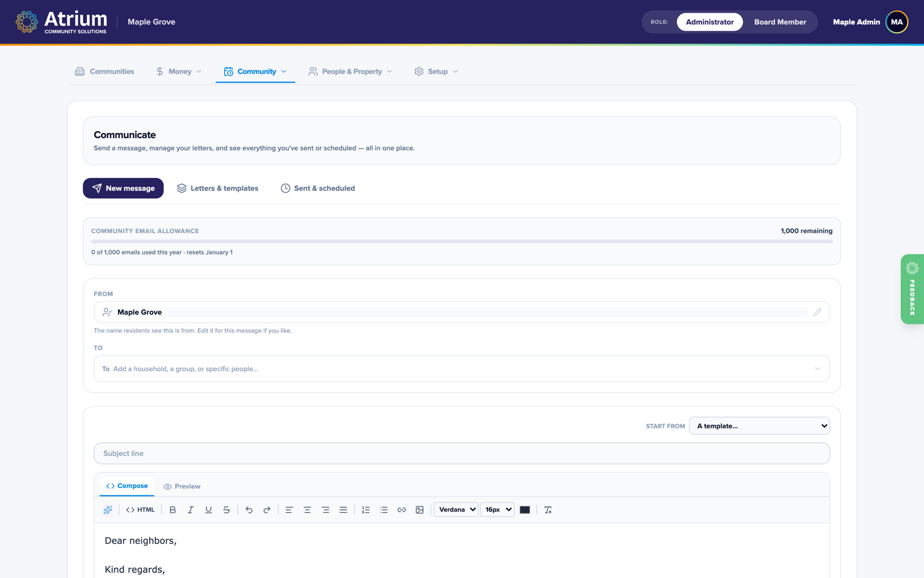This screenshot has width=924, height=578.
Task: Expand the To recipients chevron
Action: click(817, 369)
